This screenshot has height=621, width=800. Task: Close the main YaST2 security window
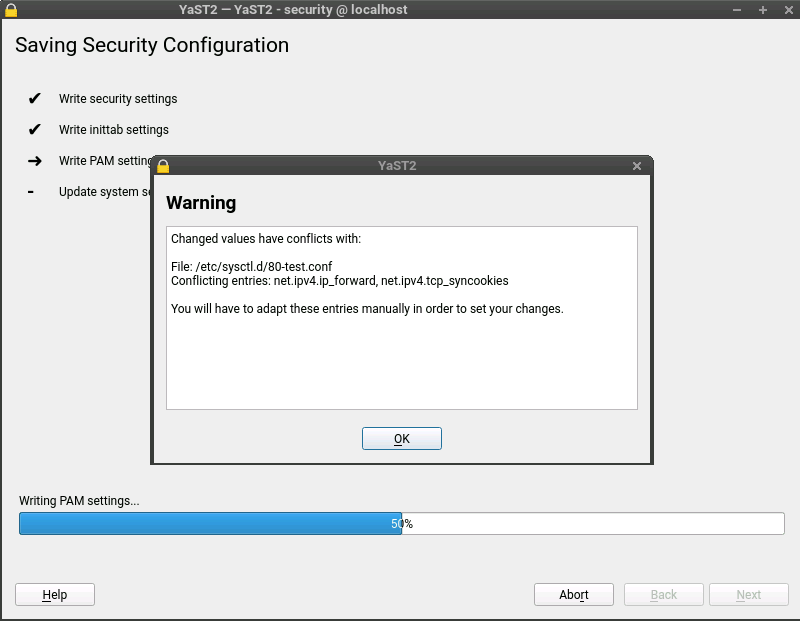click(786, 9)
